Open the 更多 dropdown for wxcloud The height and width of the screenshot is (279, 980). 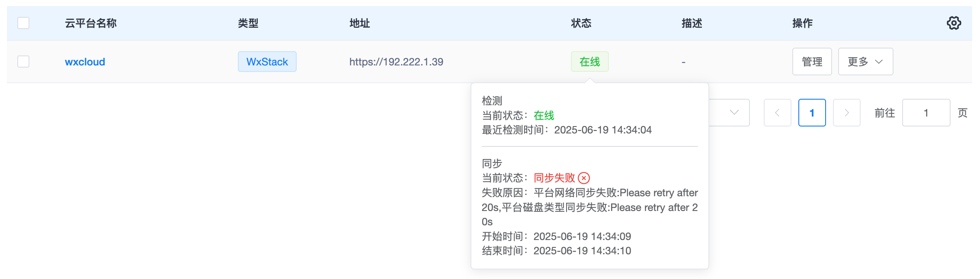coord(865,62)
